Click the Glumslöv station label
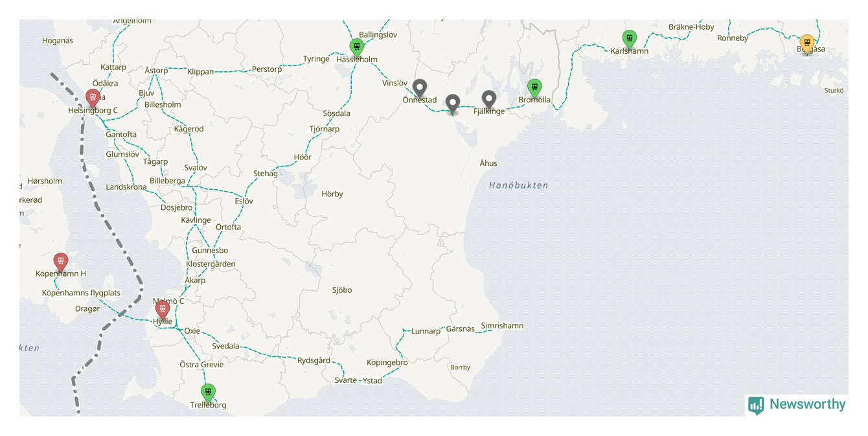The height and width of the screenshot is (436, 868). coord(122,154)
